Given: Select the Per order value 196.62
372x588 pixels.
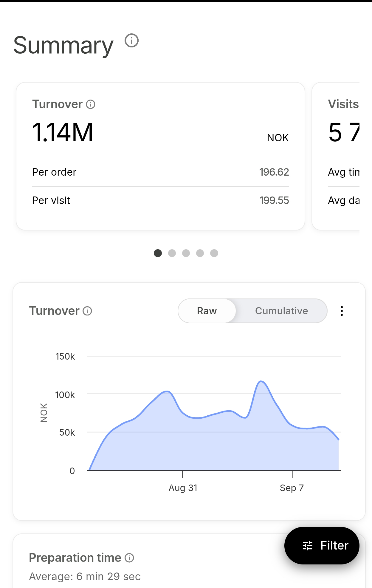Looking at the screenshot, I should point(274,172).
